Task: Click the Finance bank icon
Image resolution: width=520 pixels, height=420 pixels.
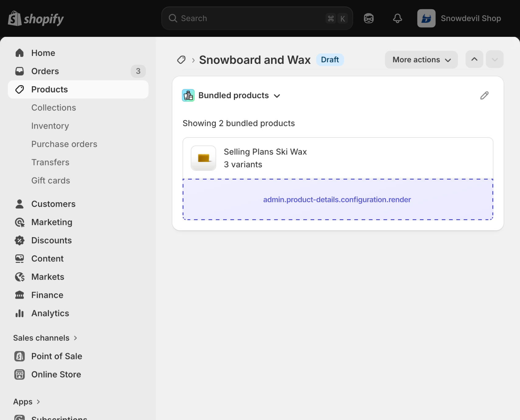Action: pos(20,295)
